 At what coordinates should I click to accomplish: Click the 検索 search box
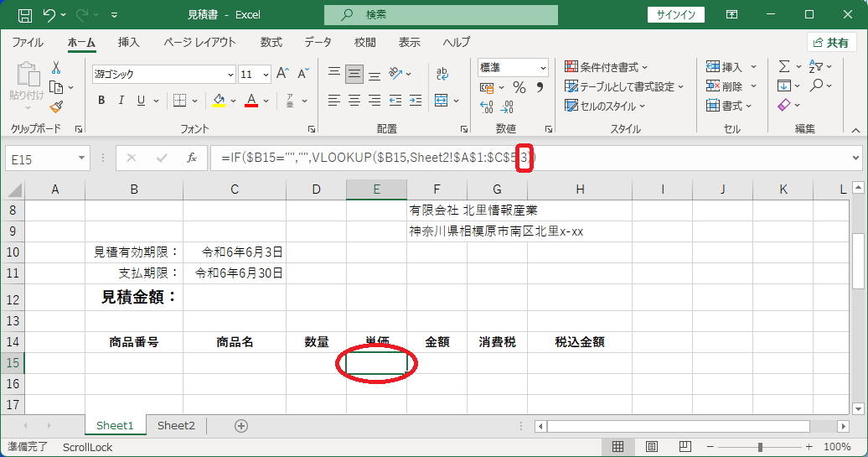coord(442,15)
